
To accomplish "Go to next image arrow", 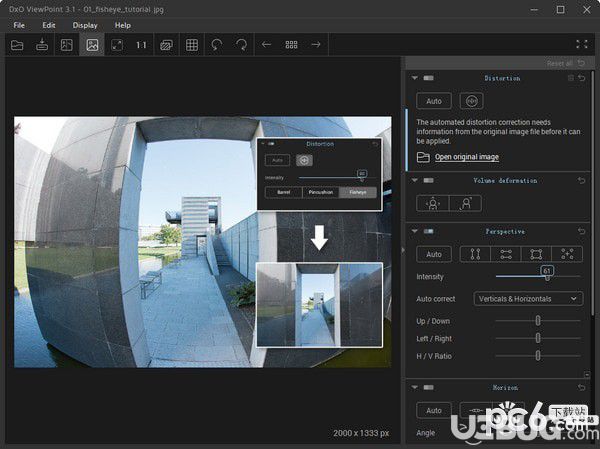I will 316,45.
